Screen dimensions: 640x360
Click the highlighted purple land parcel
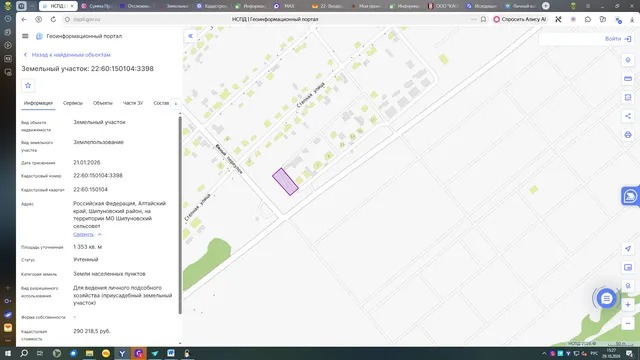tap(285, 182)
